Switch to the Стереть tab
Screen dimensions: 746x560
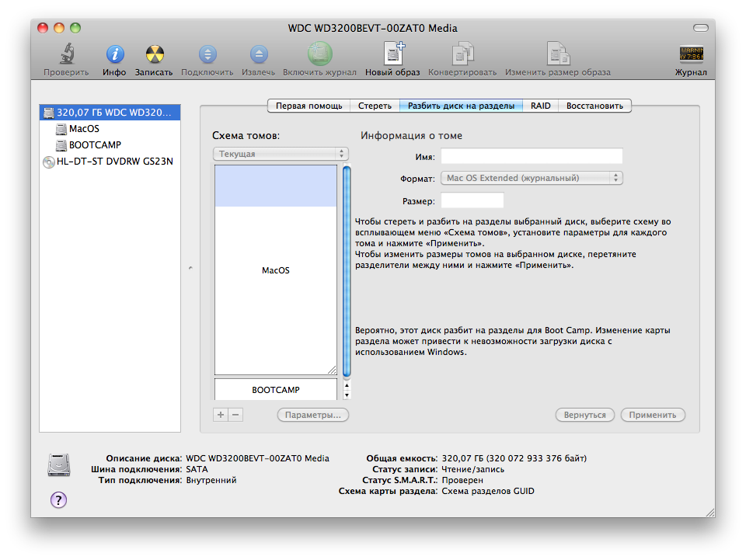375,106
